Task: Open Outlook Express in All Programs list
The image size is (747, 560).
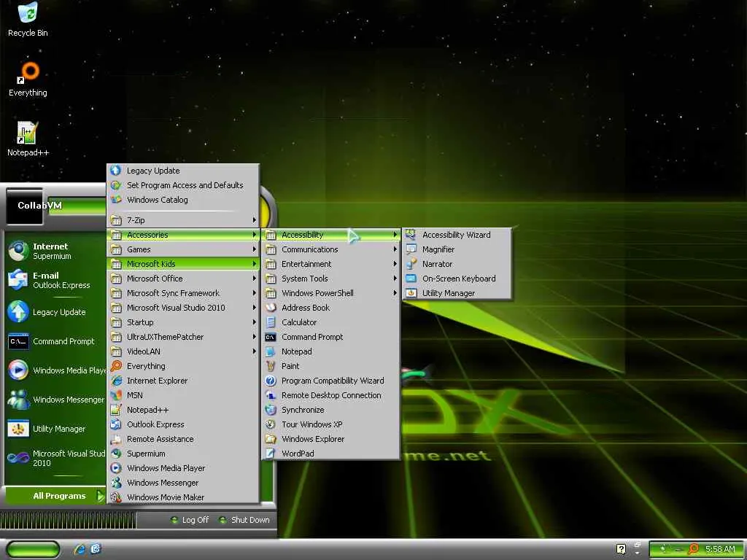Action: coord(183,424)
